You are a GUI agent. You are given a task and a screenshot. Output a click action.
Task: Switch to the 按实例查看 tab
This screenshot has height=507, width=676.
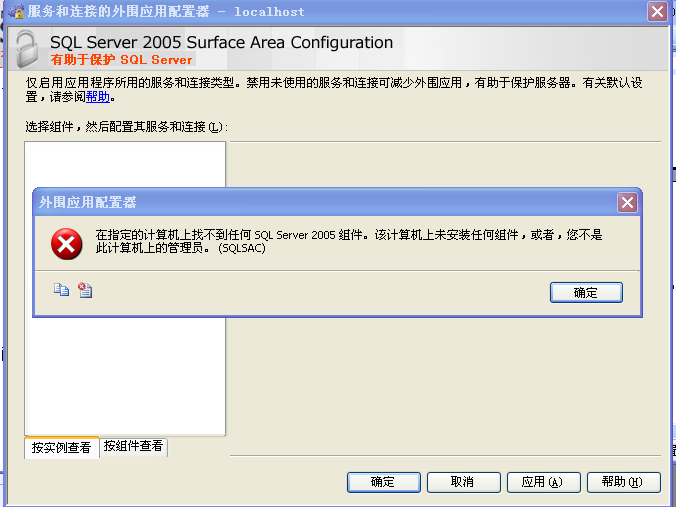coord(61,448)
